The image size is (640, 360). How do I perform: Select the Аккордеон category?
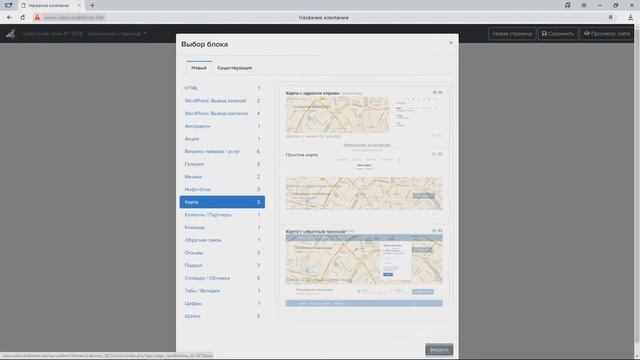click(222, 126)
